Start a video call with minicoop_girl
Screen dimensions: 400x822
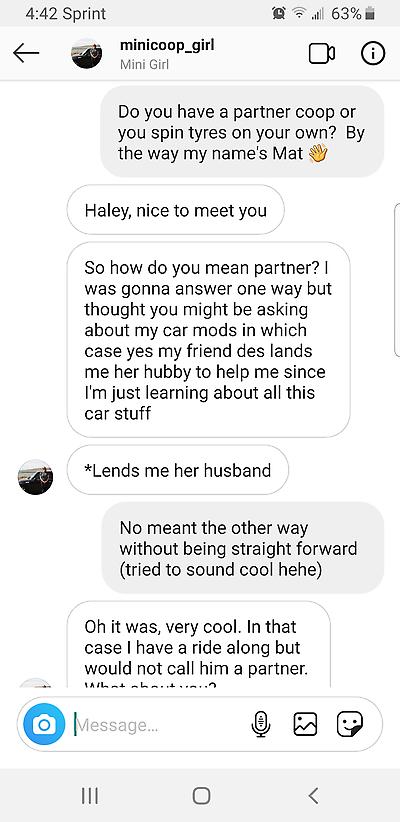(321, 53)
